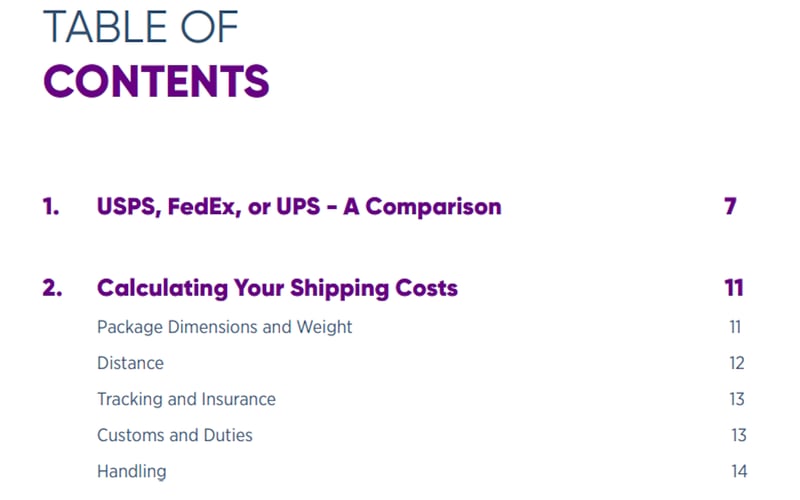Open the 'Tracking and Insurance' entry

coord(186,399)
